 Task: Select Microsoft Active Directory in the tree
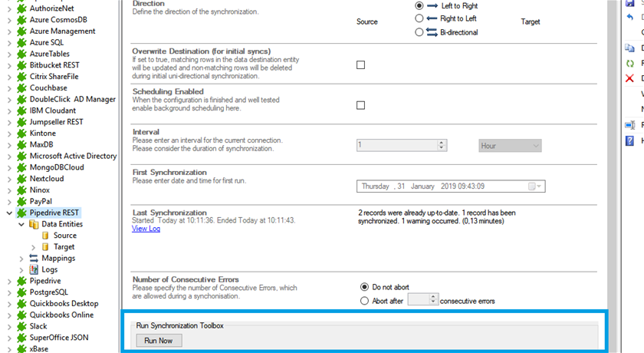(x=73, y=156)
